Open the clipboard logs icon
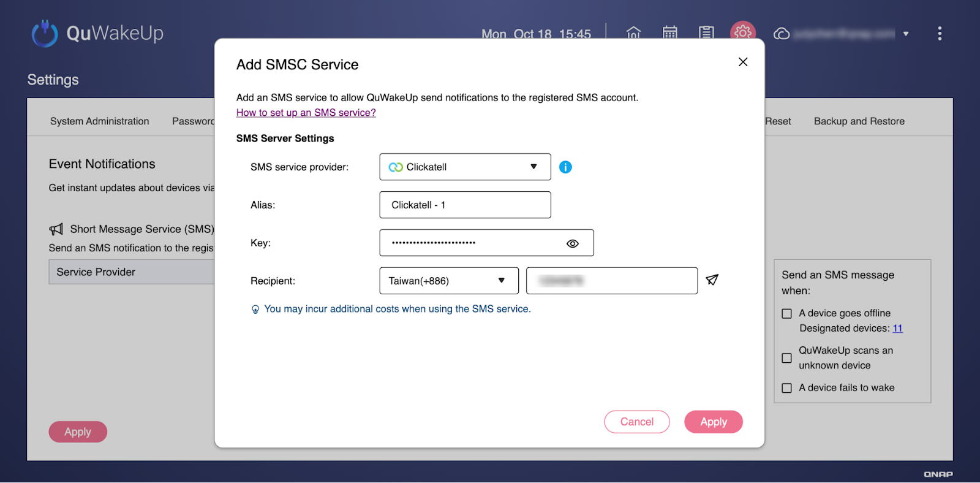Viewport: 980px width, 483px height. tap(706, 33)
